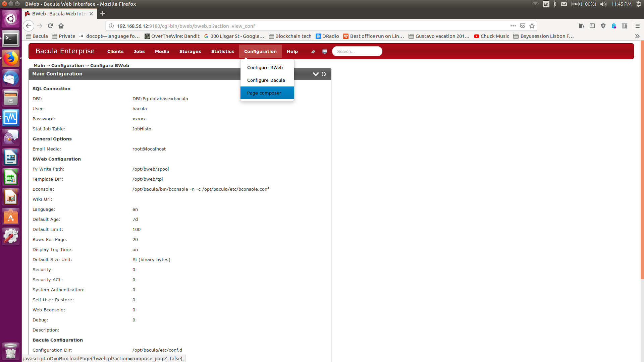
Task: Select Configure BWeb from the dropdown
Action: pyautogui.click(x=267, y=67)
